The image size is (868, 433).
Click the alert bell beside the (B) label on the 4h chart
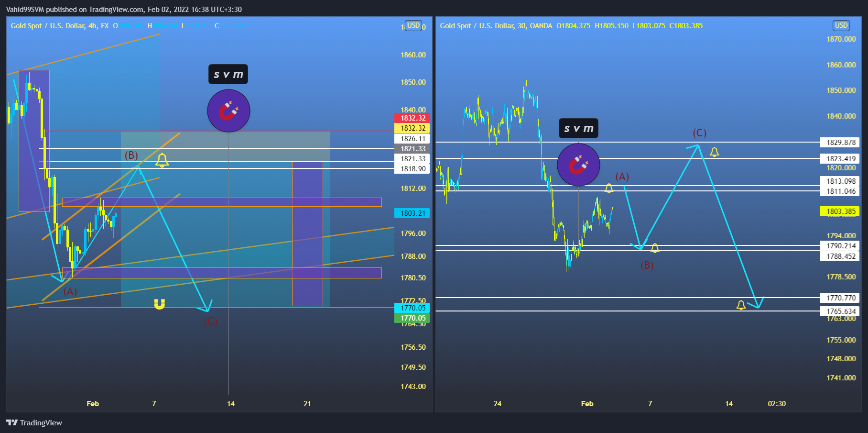tap(162, 160)
